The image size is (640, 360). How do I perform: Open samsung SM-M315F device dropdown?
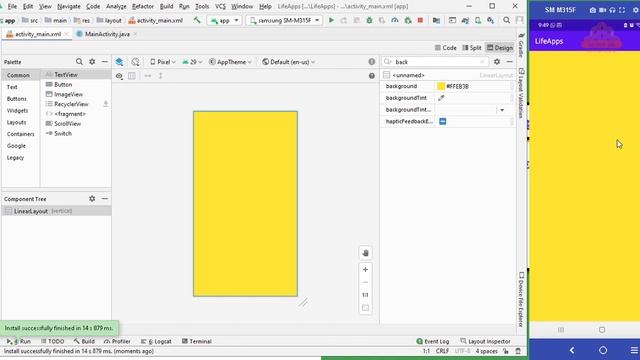[x=284, y=20]
